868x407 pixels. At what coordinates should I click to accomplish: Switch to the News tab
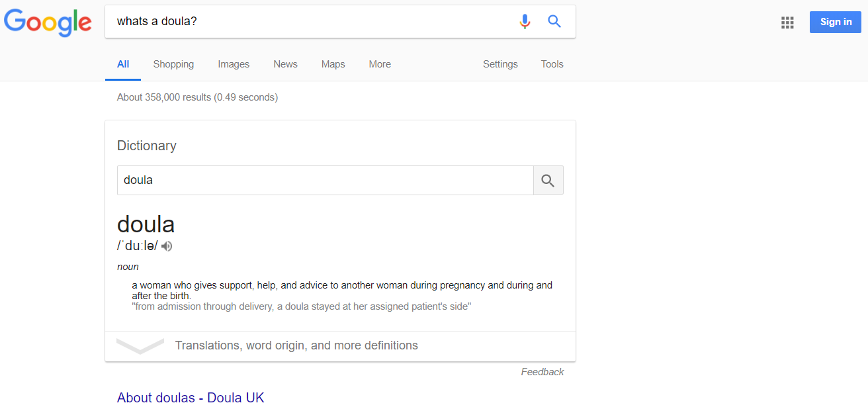[x=285, y=64]
